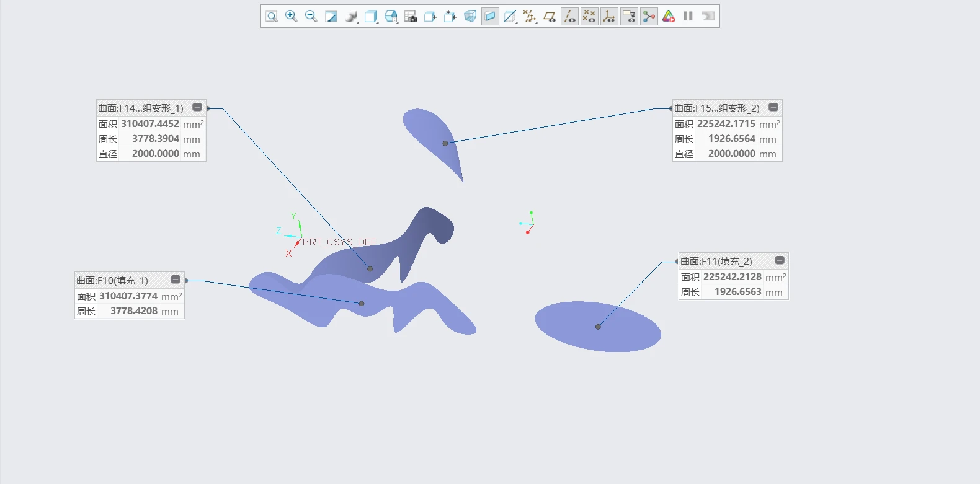Collapse the F11(填充_2) callout
This screenshot has width=980, height=484.
780,260
